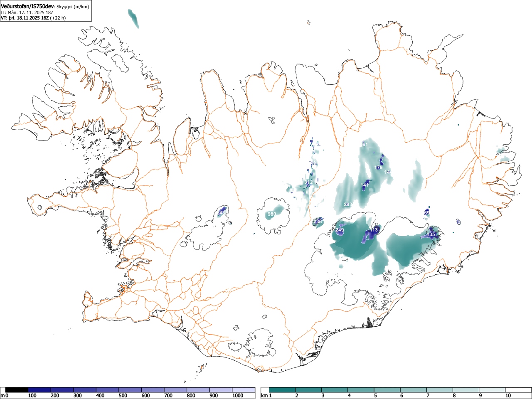Click the 10 tick label on the km scale
Image resolution: width=532 pixels, height=399 pixels.
click(508, 396)
